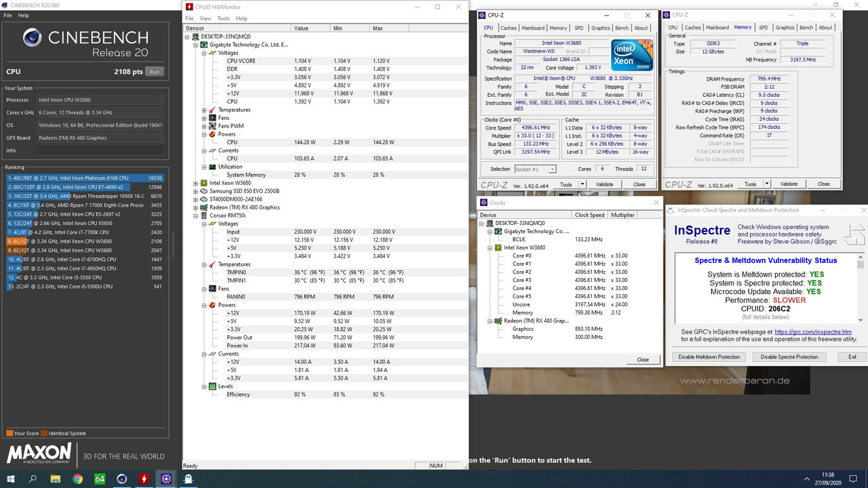Open File Explorer from taskbar
Image resolution: width=868 pixels, height=488 pixels.
[x=56, y=479]
